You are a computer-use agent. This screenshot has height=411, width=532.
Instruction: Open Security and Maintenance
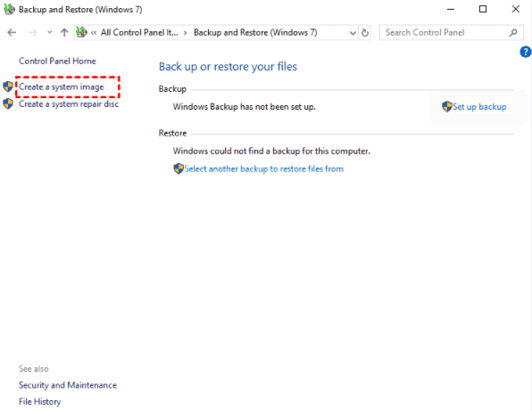(68, 385)
